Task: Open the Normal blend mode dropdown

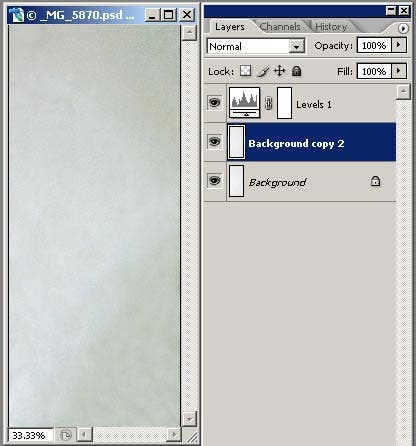Action: click(256, 46)
